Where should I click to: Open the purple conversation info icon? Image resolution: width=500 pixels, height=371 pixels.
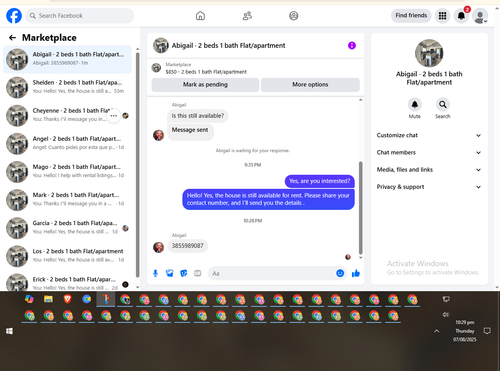pos(352,45)
